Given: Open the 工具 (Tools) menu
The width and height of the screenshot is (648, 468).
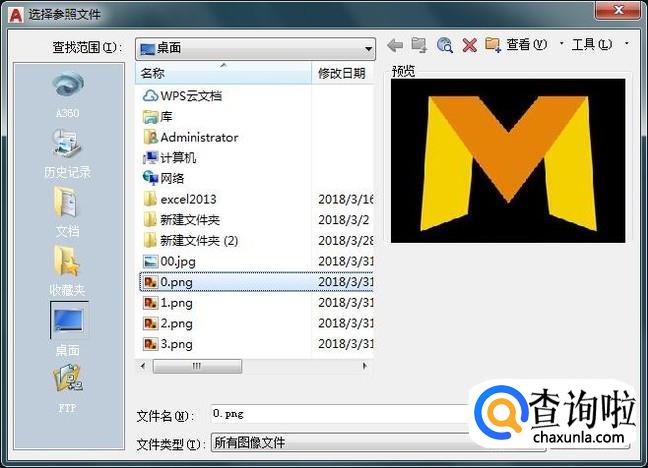Looking at the screenshot, I should click(592, 44).
